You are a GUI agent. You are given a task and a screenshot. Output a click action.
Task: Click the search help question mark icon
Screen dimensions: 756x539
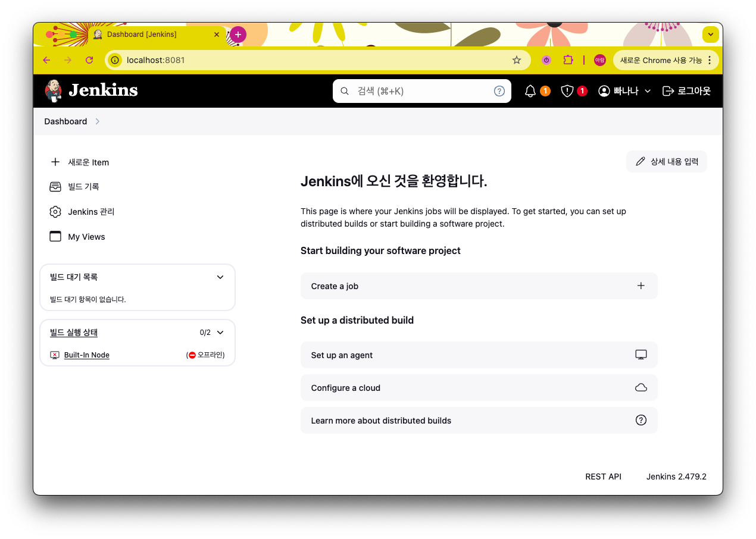click(499, 91)
